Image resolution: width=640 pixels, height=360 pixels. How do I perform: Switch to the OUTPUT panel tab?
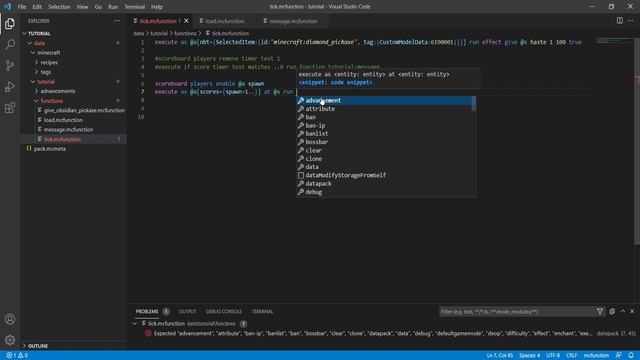(x=187, y=311)
